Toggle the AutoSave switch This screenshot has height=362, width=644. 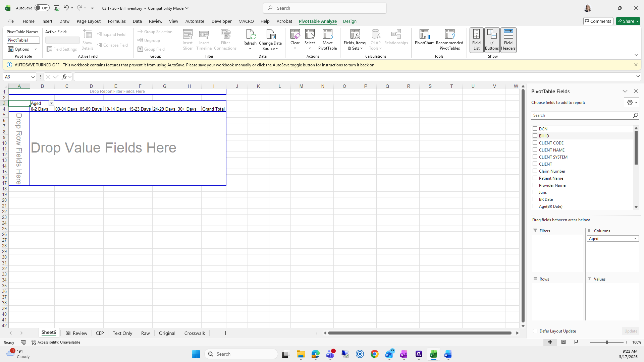coord(42,8)
